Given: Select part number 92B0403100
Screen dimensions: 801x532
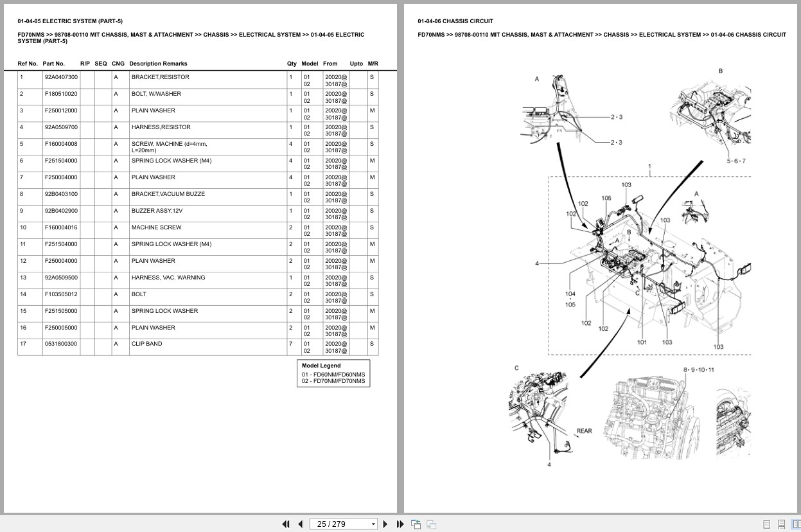Looking at the screenshot, I should click(x=61, y=194).
